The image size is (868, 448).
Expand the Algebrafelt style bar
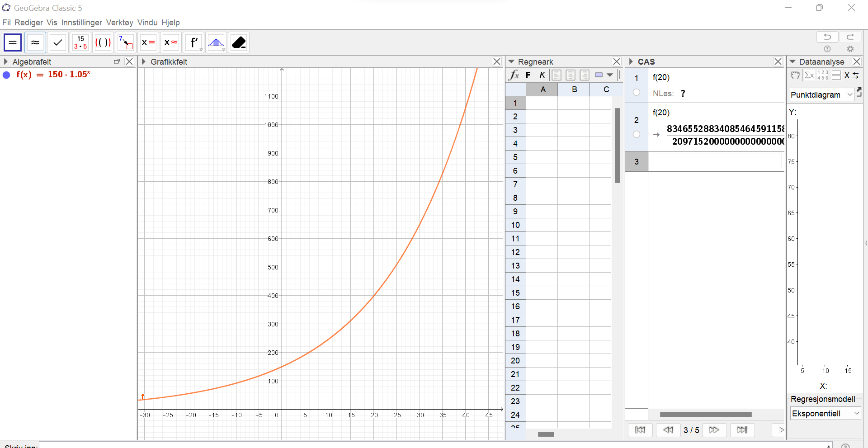coord(6,61)
